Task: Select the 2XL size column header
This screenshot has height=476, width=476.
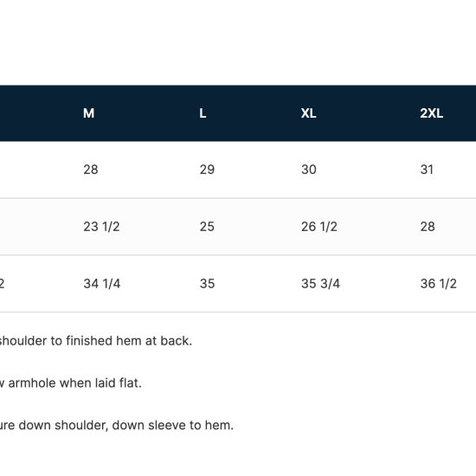Action: tap(431, 113)
